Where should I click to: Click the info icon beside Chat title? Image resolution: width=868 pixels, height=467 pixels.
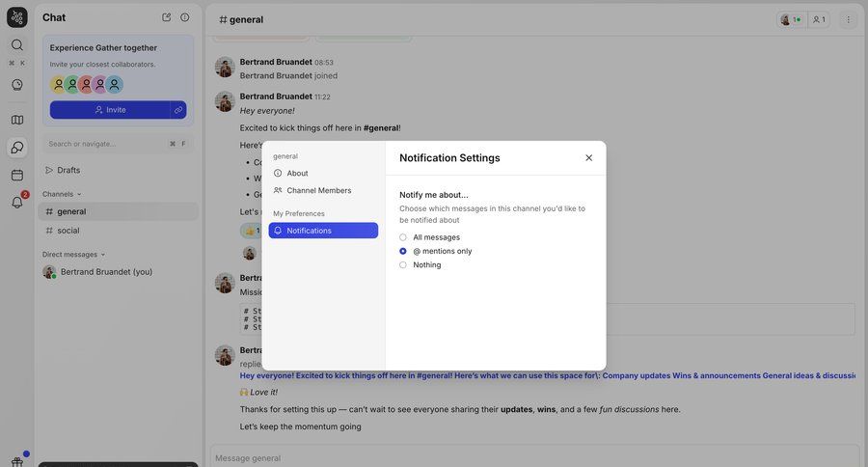pyautogui.click(x=185, y=17)
